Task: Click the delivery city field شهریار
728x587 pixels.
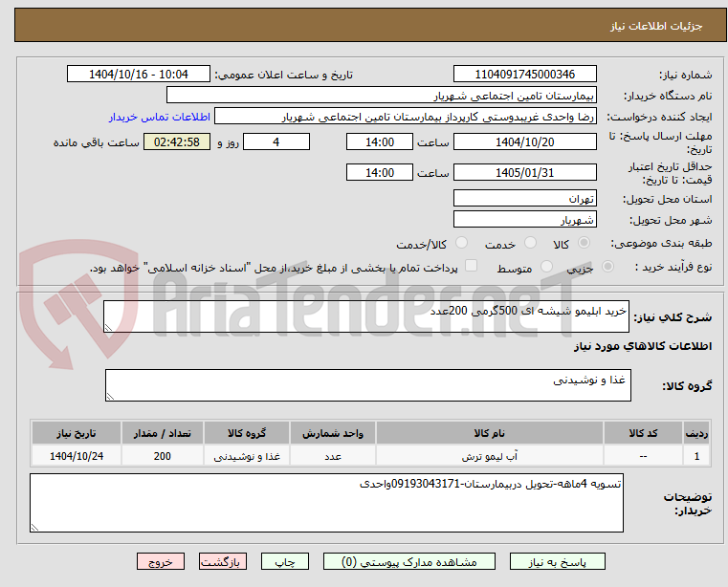Action: pyautogui.click(x=524, y=220)
